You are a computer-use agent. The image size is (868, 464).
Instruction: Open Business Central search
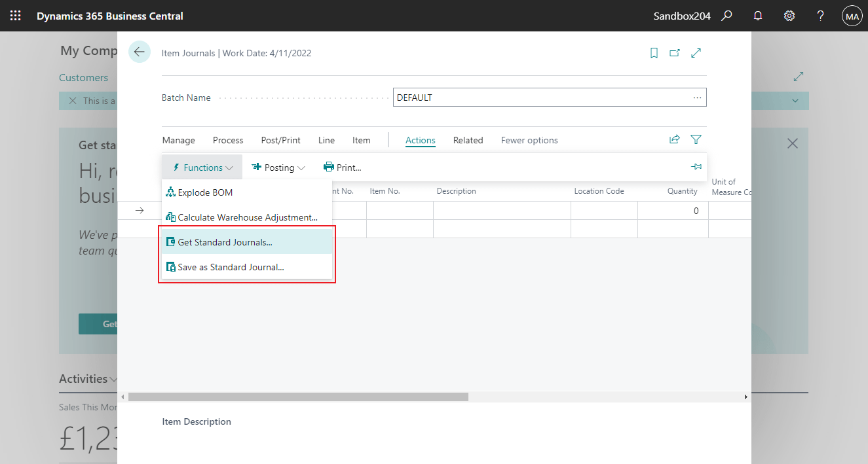click(x=726, y=15)
